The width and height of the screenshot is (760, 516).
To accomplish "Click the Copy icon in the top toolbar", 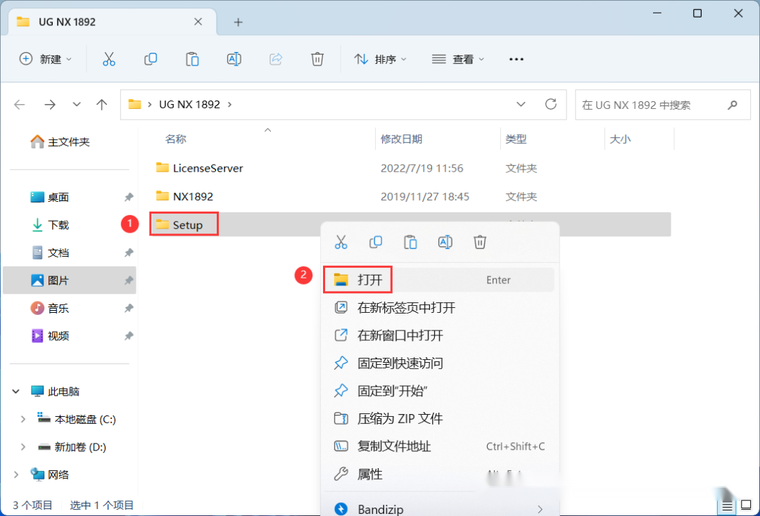I will [x=151, y=59].
